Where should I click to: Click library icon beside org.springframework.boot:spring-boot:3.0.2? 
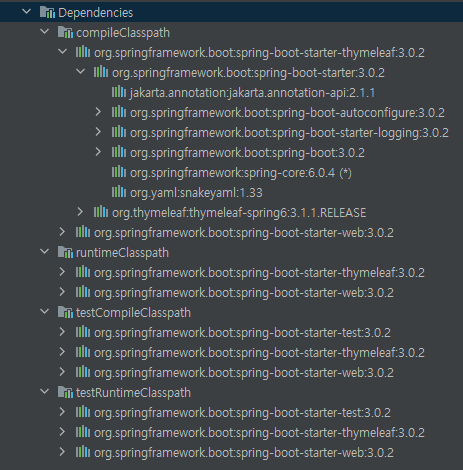119,152
